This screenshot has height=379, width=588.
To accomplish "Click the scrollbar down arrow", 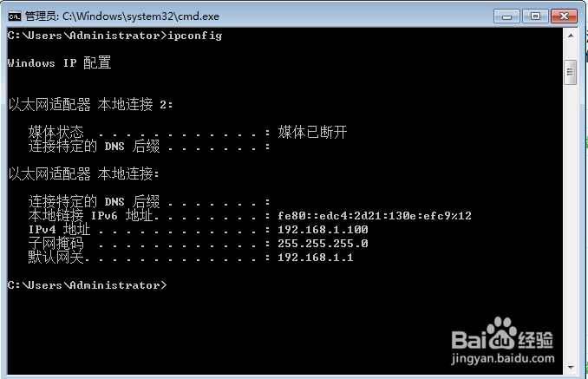I will (571, 368).
